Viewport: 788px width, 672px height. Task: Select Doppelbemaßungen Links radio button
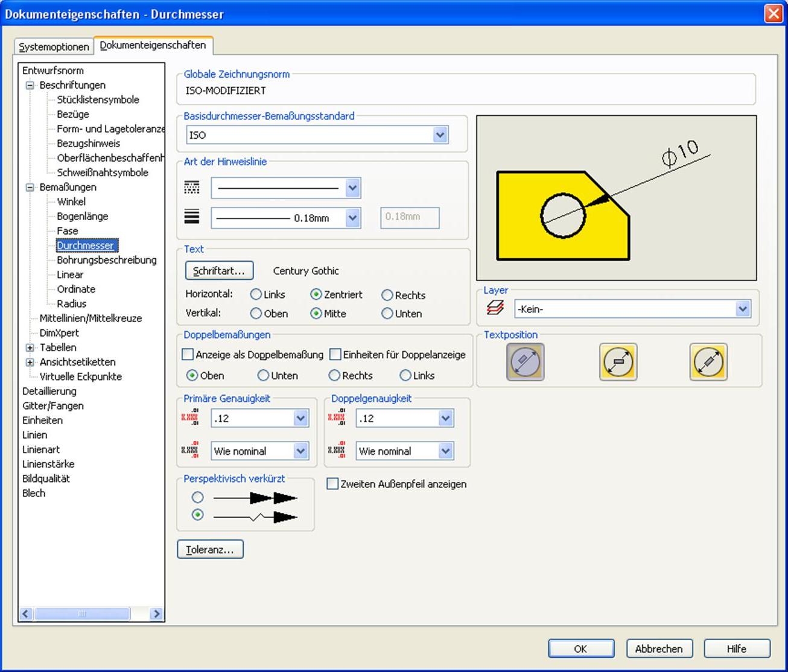click(x=405, y=375)
